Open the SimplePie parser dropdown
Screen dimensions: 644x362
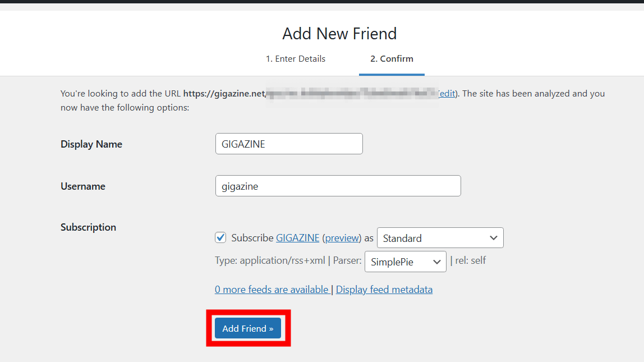point(405,262)
